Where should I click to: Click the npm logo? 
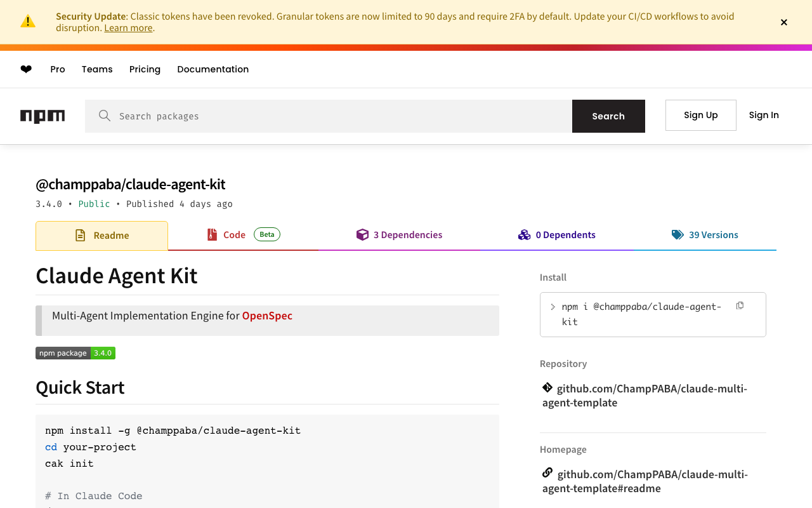[43, 116]
